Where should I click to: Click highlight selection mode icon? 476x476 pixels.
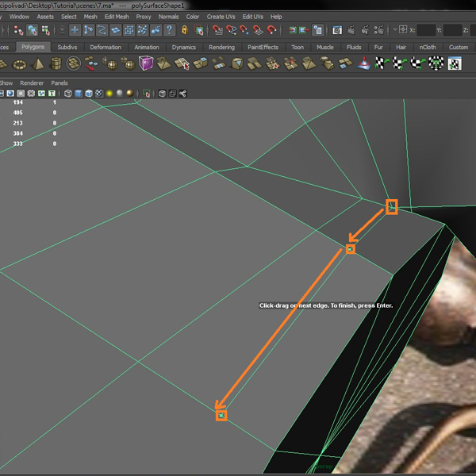click(198, 30)
